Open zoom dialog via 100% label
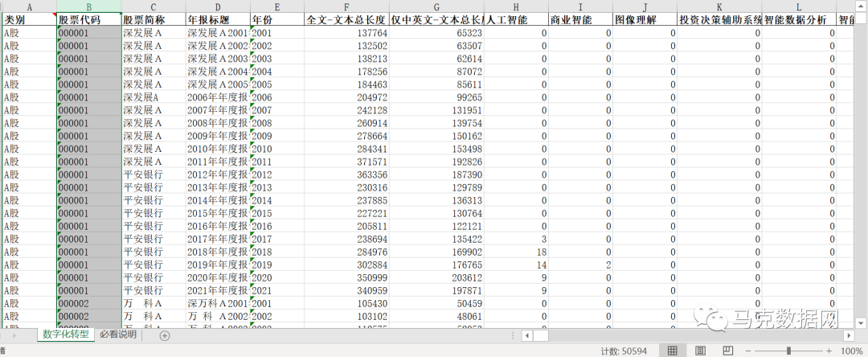Viewport: 868px width, 357px height. click(x=852, y=351)
